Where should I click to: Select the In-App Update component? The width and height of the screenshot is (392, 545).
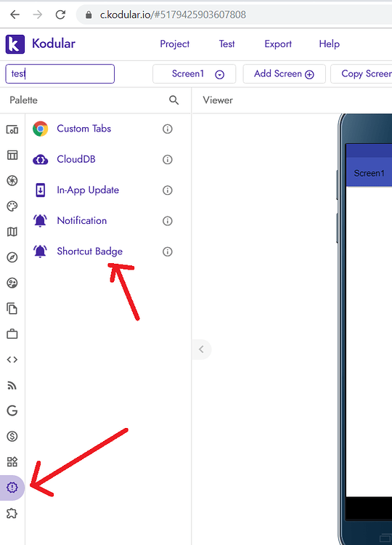(88, 190)
